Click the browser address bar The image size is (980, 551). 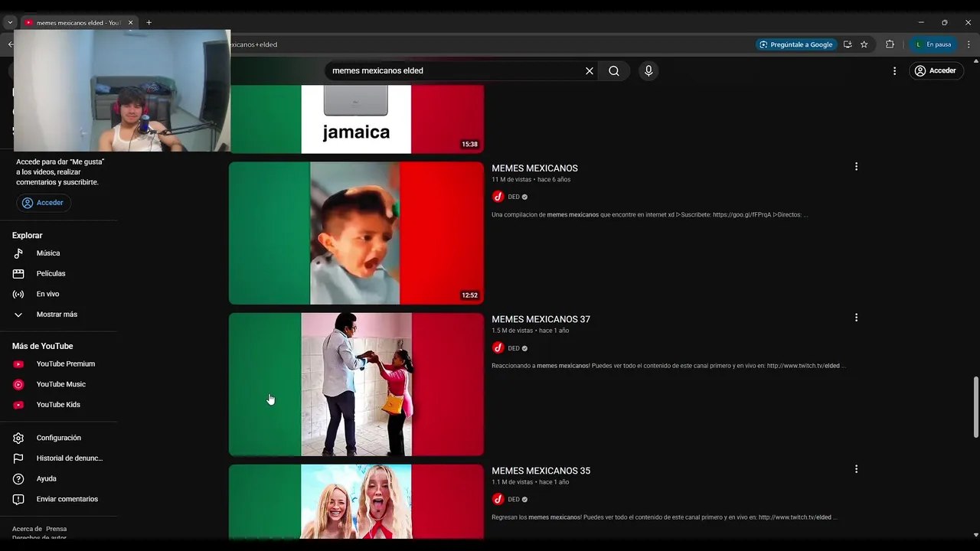coord(490,44)
